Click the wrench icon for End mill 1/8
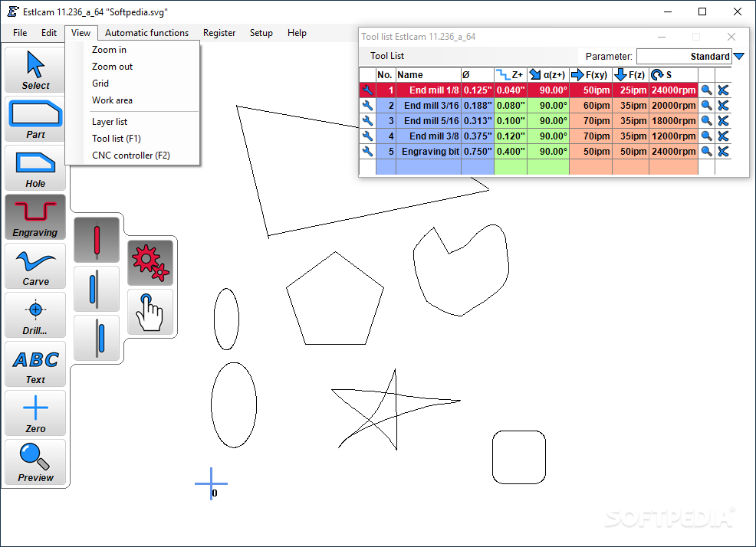The height and width of the screenshot is (547, 756). (367, 90)
